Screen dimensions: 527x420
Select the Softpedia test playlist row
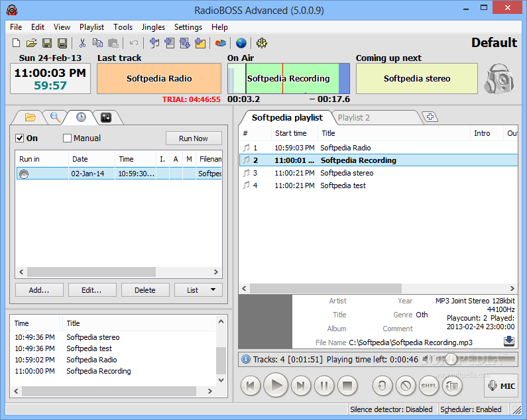[x=379, y=185]
